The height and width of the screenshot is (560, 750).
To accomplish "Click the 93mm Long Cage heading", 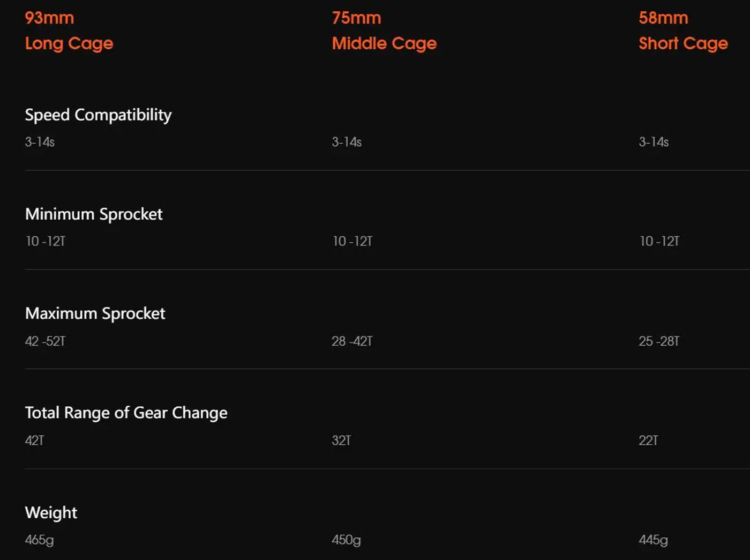I will [x=69, y=31].
